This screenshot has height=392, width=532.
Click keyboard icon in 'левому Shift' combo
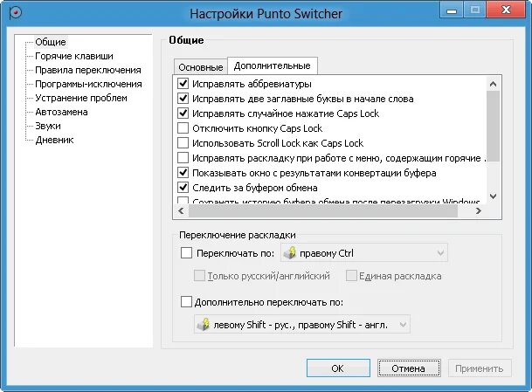point(204,325)
